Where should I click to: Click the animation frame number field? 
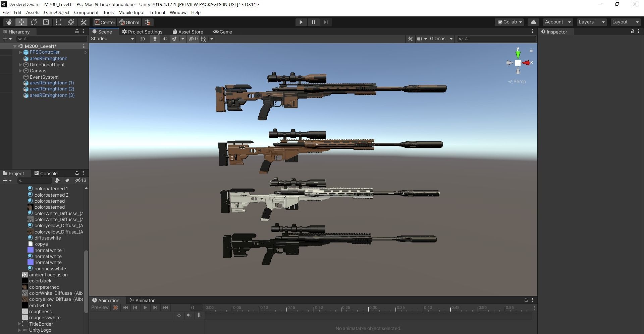pyautogui.click(x=197, y=307)
